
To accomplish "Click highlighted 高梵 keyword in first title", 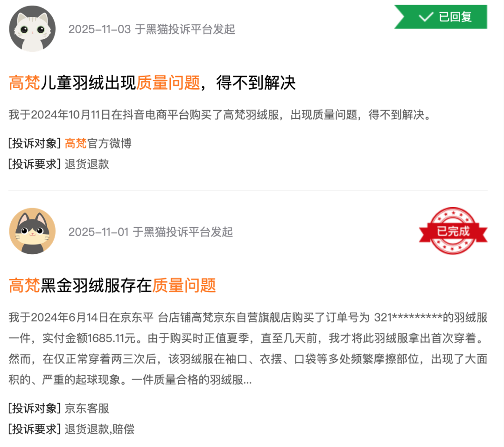I will [x=24, y=83].
